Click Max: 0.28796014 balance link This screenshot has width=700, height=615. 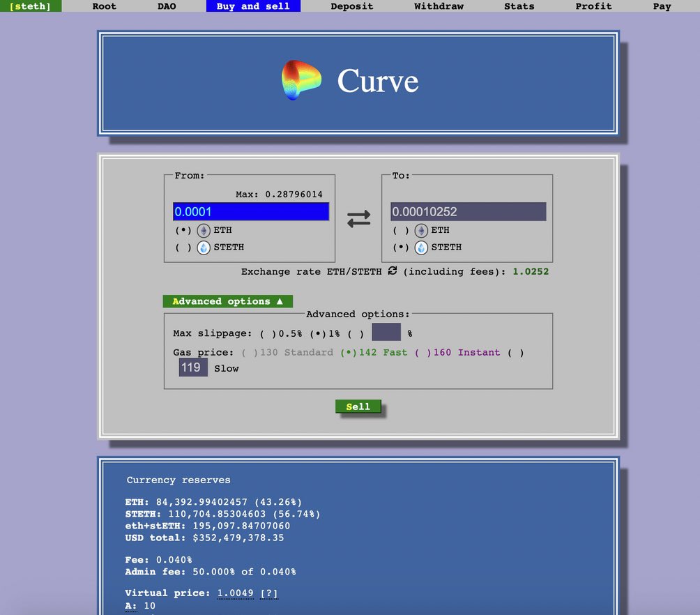click(279, 195)
